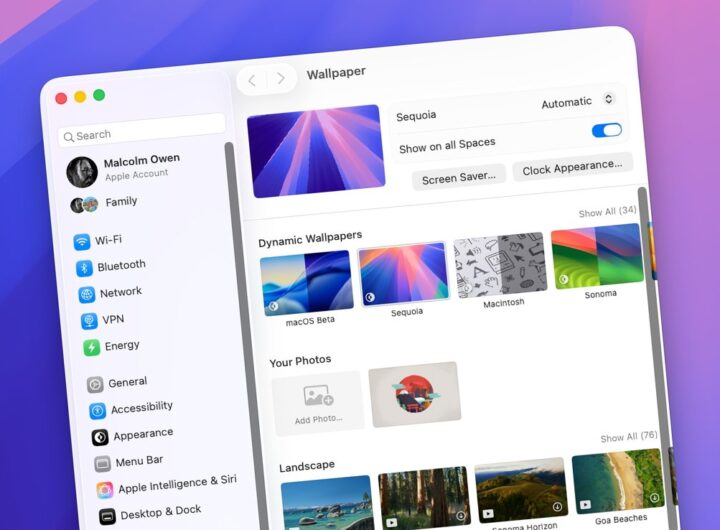The width and height of the screenshot is (720, 530).
Task: Select the Appearance sidebar icon
Action: 100,437
